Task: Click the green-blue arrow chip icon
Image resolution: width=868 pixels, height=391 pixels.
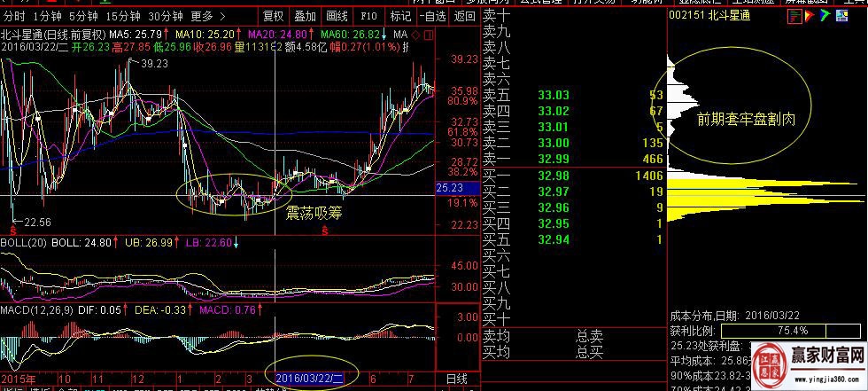Action: [x=825, y=15]
